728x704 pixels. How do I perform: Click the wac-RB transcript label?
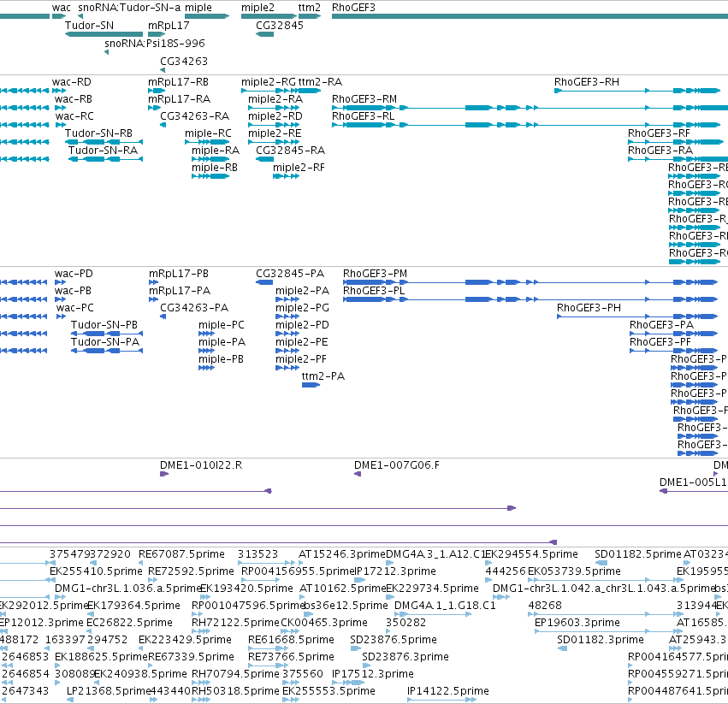[x=74, y=99]
